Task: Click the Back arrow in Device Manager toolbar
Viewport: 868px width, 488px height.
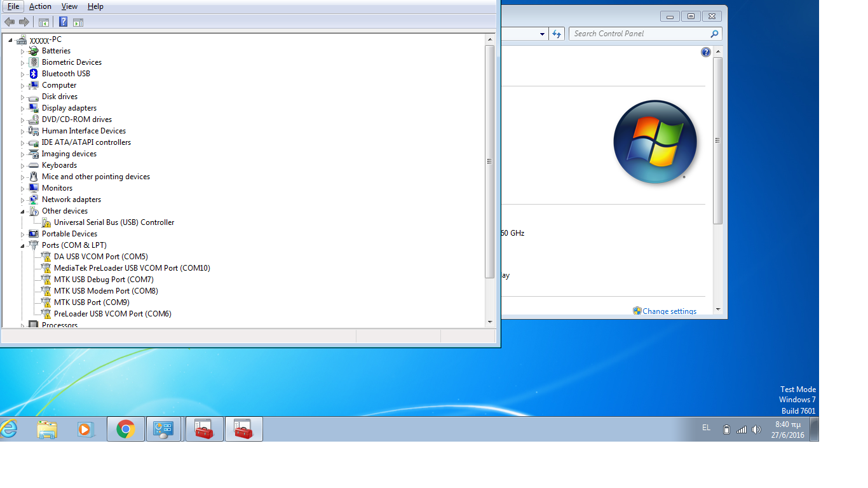Action: [9, 22]
